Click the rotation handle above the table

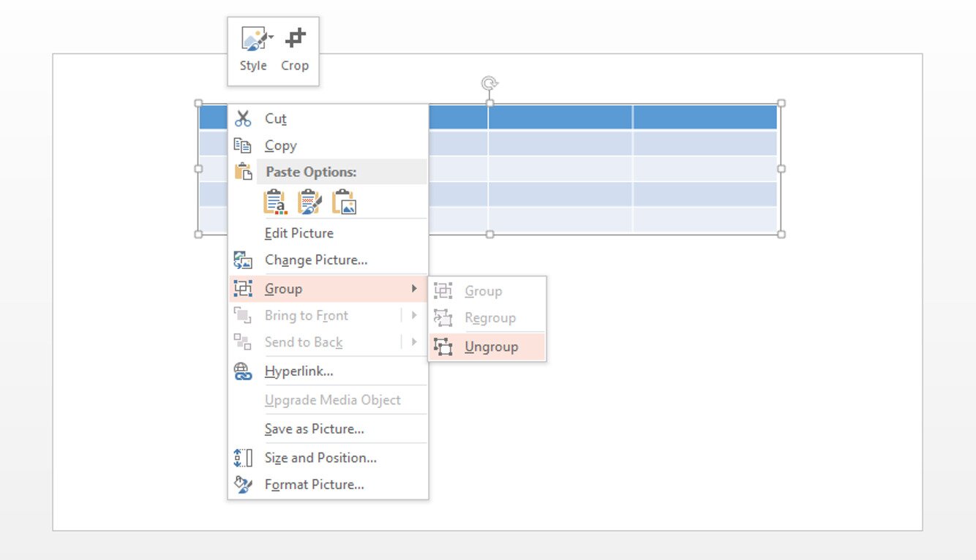coord(489,83)
